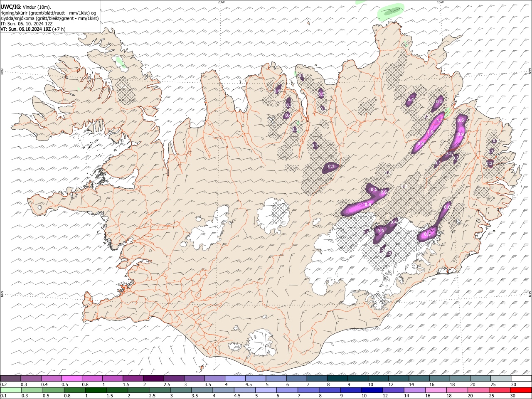The width and height of the screenshot is (532, 399).
Task: Click the '30' label on the lower legend row
Action: coord(513,396)
